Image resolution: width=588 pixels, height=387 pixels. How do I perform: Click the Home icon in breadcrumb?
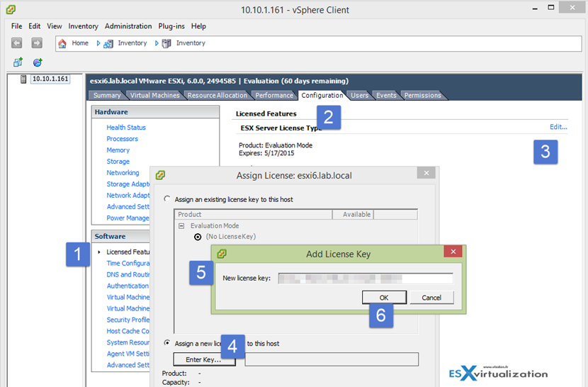62,43
